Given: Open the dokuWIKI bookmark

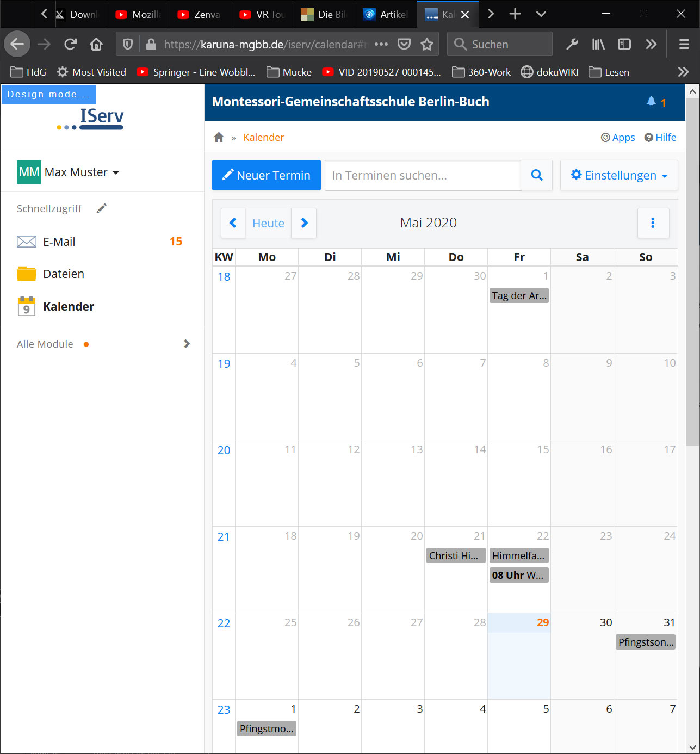Looking at the screenshot, I should click(550, 72).
